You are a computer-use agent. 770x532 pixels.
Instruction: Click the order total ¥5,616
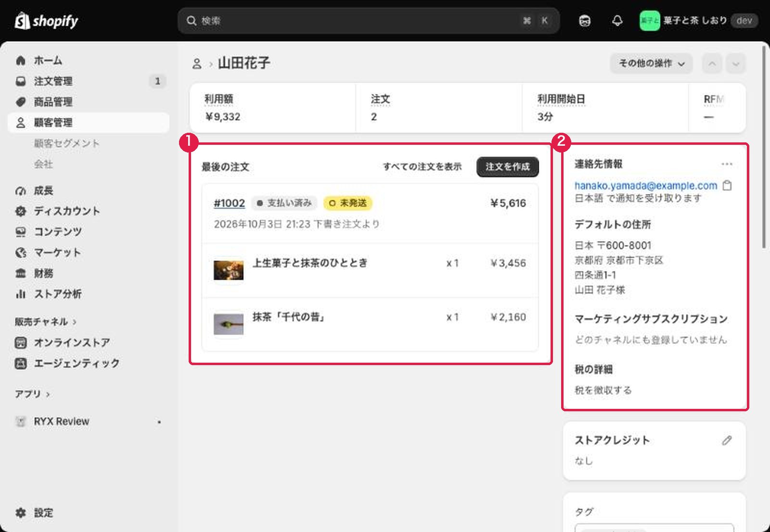click(508, 203)
